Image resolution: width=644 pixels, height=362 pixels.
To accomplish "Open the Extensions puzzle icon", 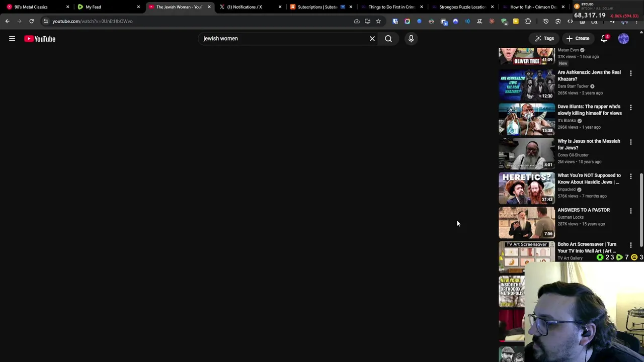I will tap(528, 21).
